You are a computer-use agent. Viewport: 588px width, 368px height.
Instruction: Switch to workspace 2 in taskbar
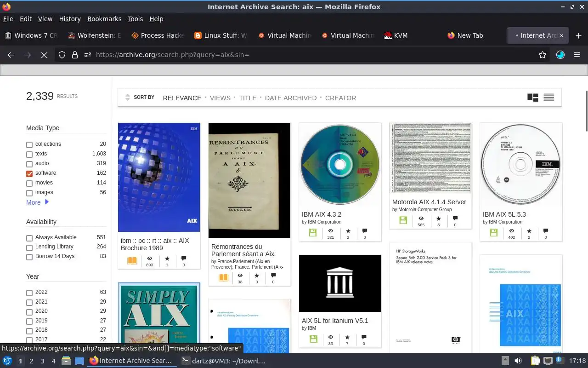(x=31, y=361)
